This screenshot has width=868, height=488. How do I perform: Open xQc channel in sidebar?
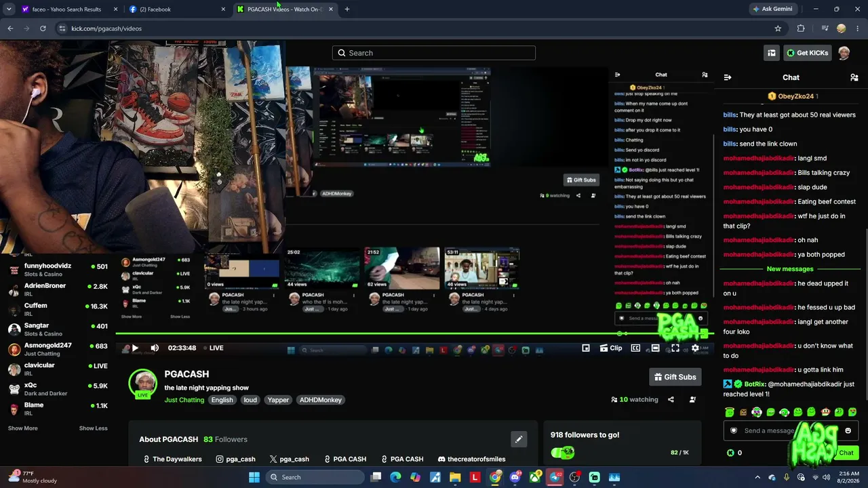point(58,389)
